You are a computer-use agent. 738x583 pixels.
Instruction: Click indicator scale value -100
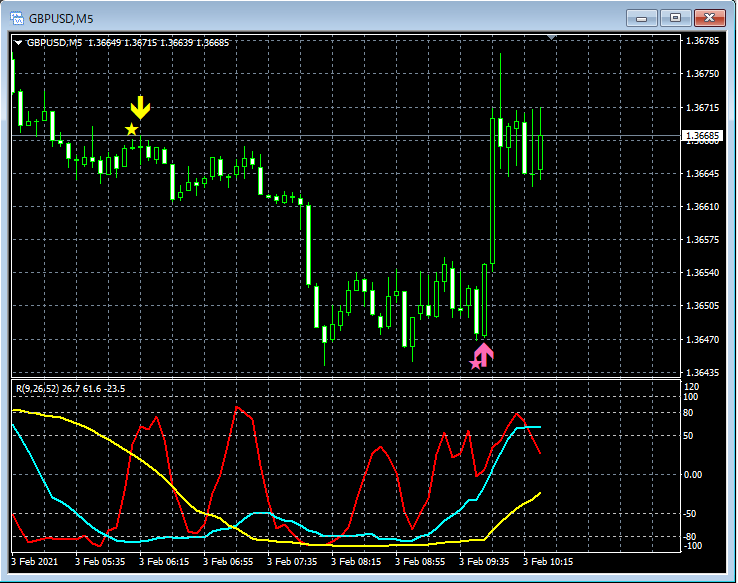[693, 546]
